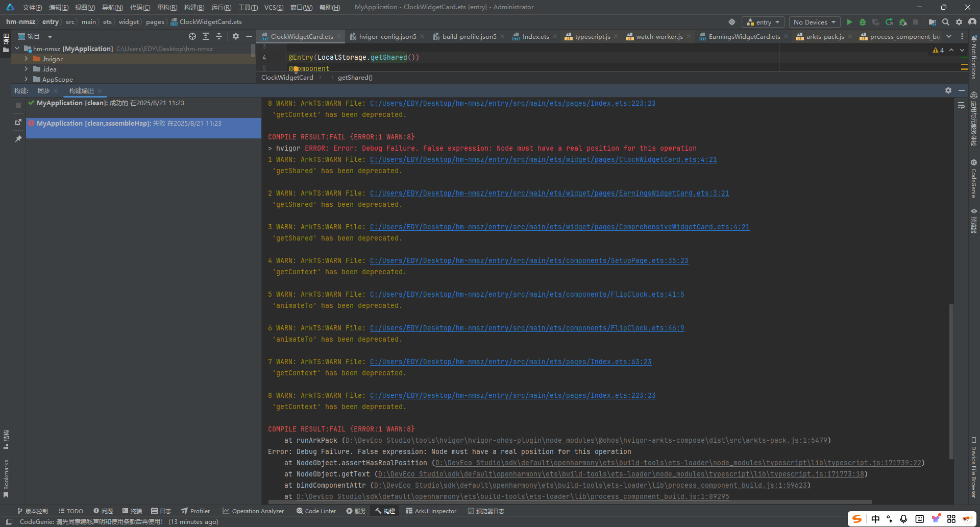Open the user account avatar icon

click(x=972, y=22)
